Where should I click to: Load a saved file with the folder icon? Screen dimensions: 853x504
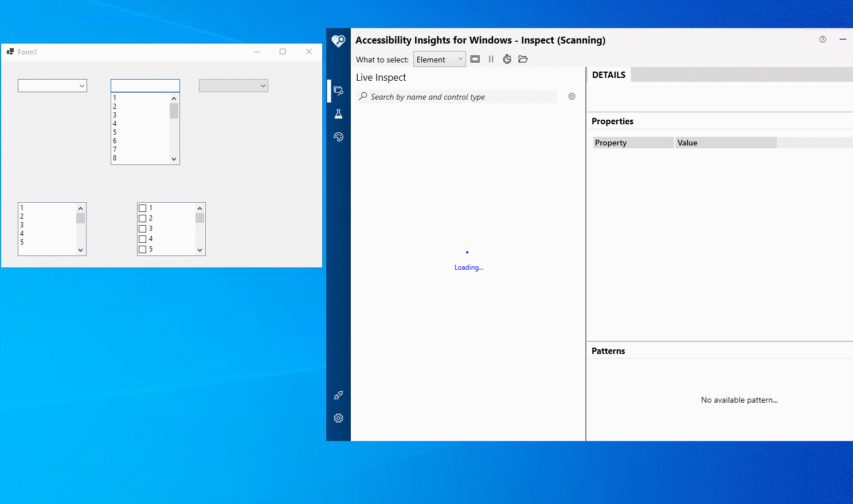click(x=523, y=58)
